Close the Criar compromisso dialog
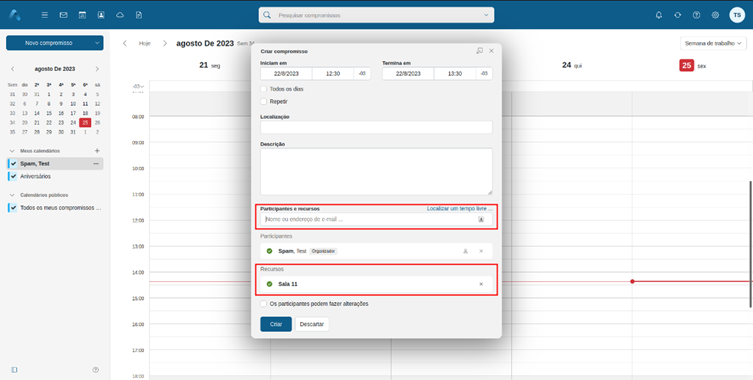Screen dimensions: 753x380 491,50
